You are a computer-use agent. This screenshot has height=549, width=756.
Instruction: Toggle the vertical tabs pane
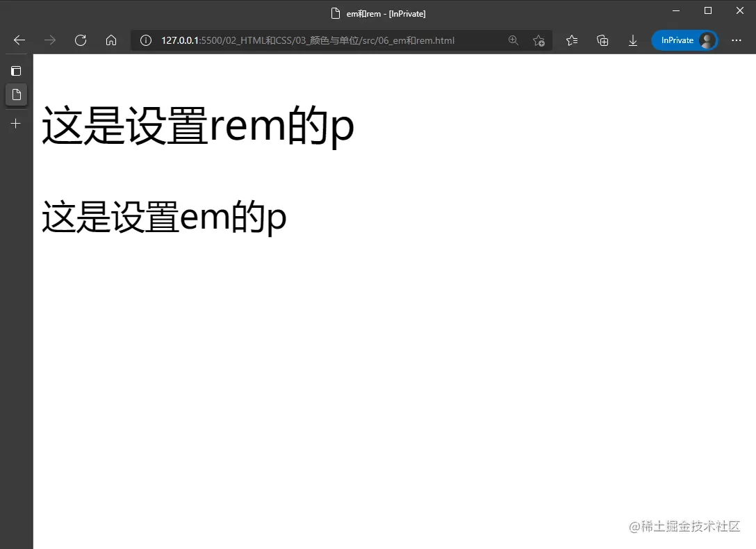pyautogui.click(x=15, y=70)
